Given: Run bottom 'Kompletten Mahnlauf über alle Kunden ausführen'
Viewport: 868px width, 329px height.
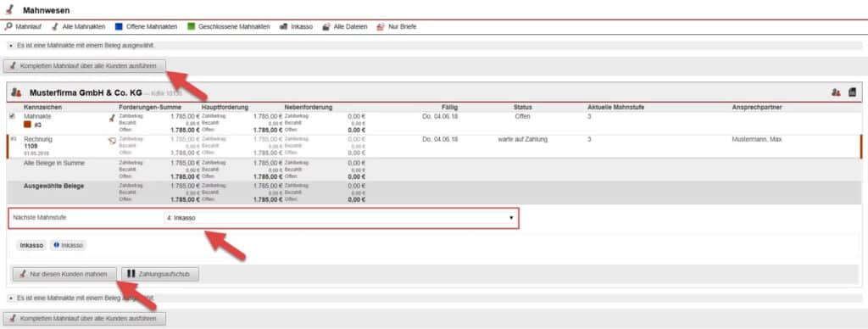Looking at the screenshot, I should (84, 319).
